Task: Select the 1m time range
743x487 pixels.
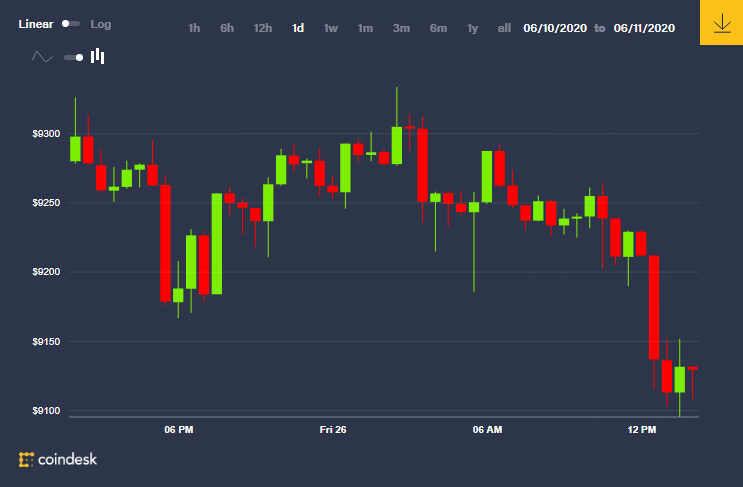Action: 365,28
